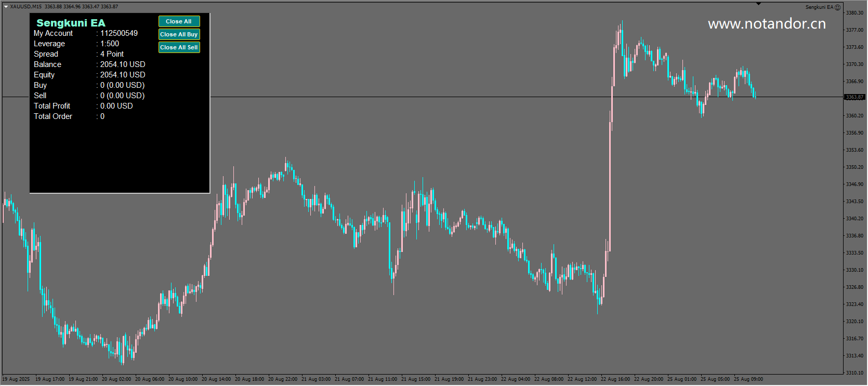Click price scale label 3380.30
This screenshot has height=386, width=868.
[854, 13]
